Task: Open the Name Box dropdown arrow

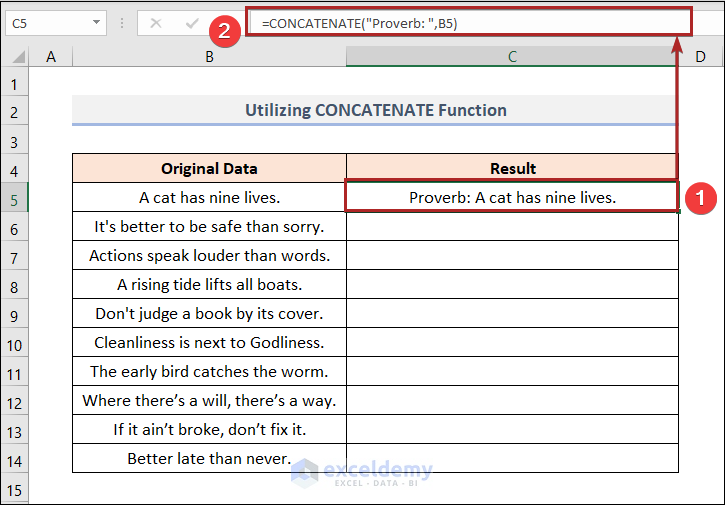Action: click(97, 23)
